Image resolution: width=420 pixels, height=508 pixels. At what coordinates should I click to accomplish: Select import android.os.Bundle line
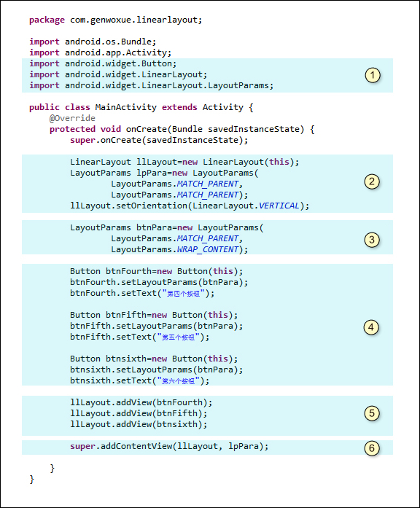[x=93, y=42]
